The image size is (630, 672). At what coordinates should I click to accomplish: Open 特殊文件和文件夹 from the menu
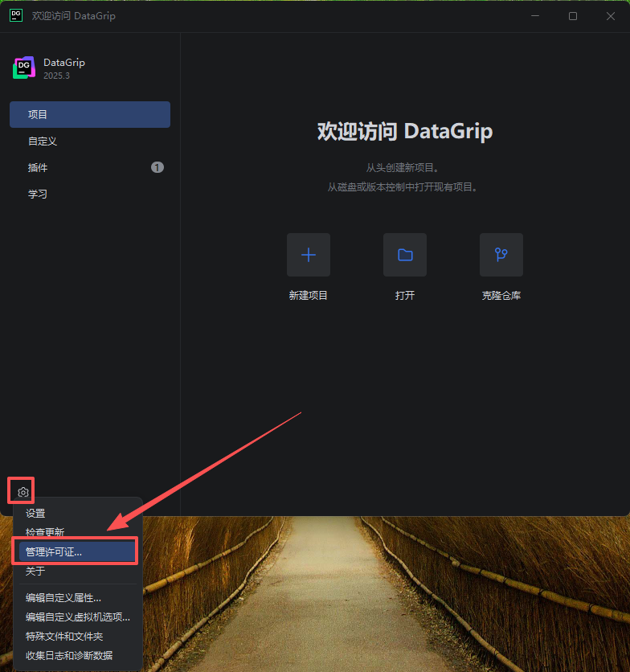coord(78,636)
